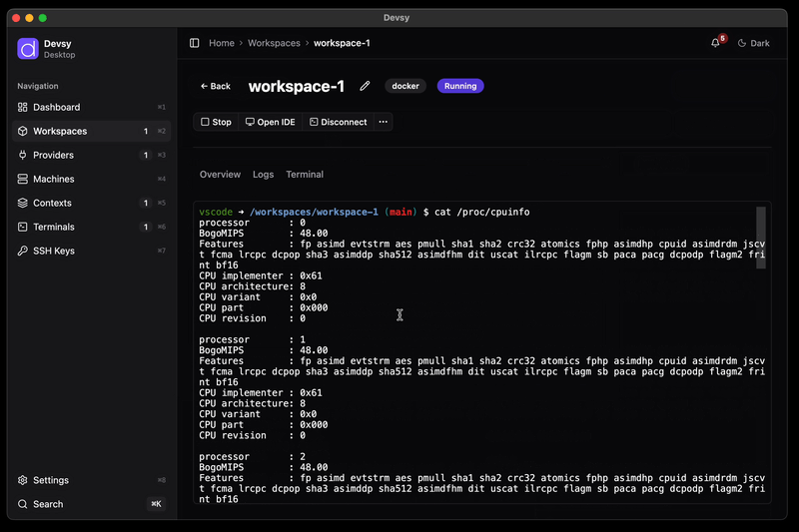Open the more actions ellipsis menu

pyautogui.click(x=384, y=122)
